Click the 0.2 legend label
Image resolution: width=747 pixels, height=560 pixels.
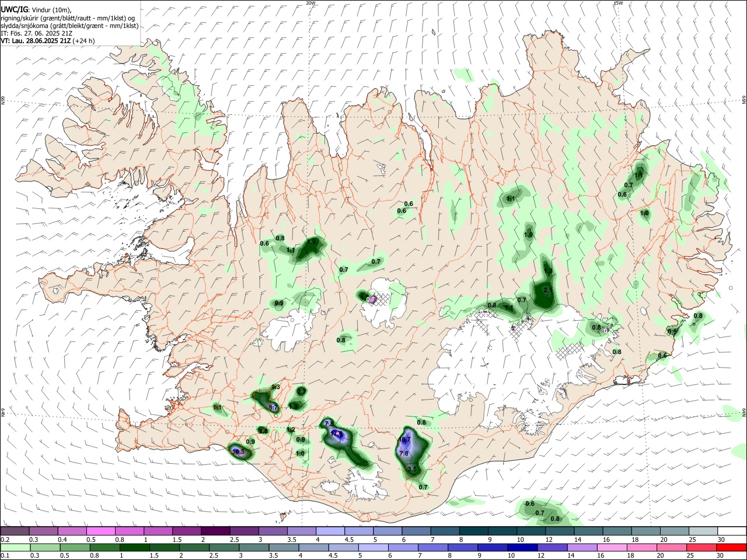[x=5, y=540]
